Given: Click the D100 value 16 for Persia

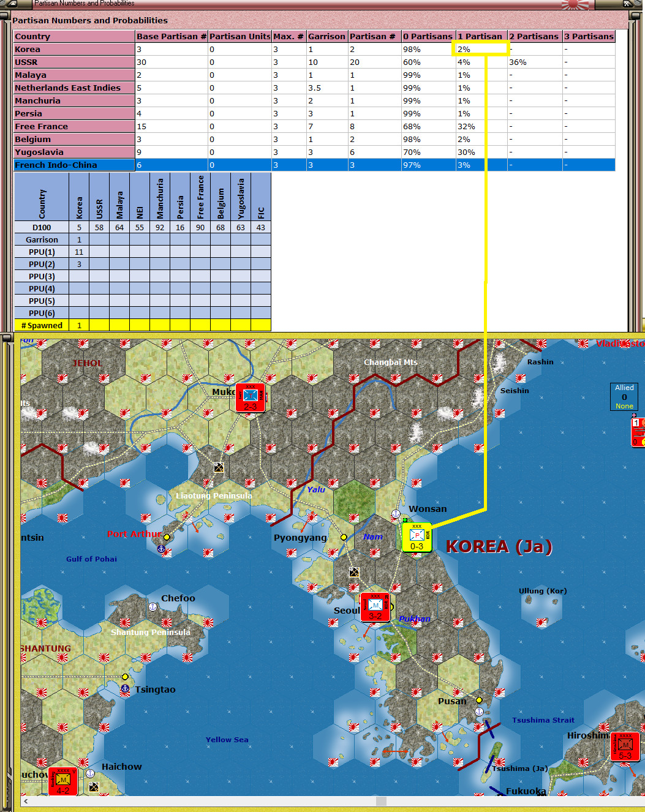Looking at the screenshot, I should pyautogui.click(x=180, y=227).
